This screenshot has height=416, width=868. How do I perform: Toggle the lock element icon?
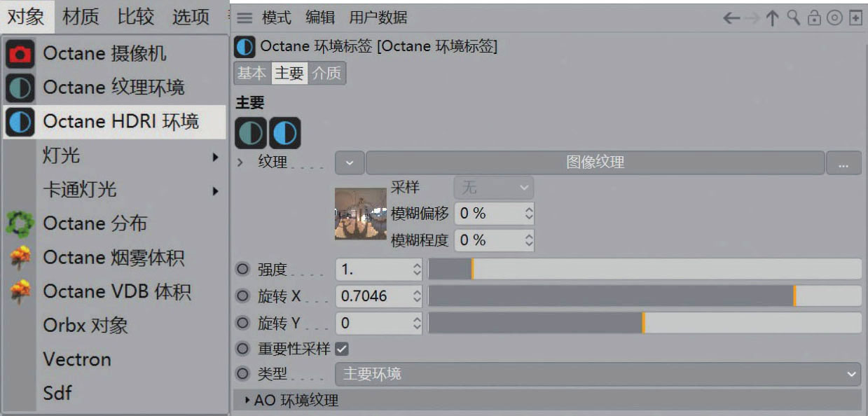point(814,18)
